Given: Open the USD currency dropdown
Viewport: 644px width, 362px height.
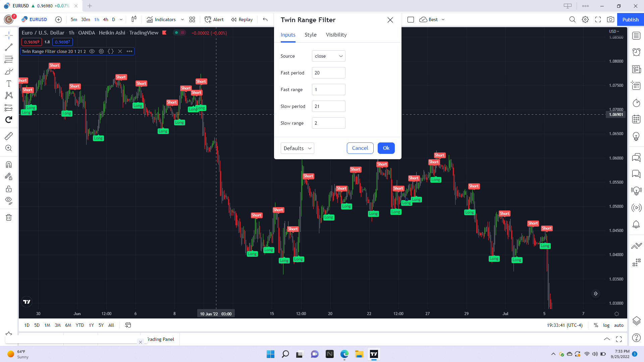Looking at the screenshot, I should [x=614, y=31].
